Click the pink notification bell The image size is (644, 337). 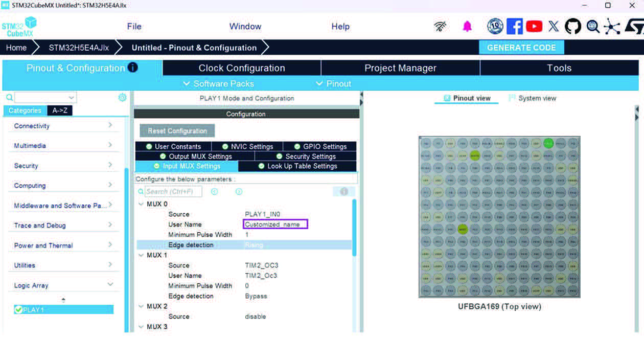tap(467, 27)
